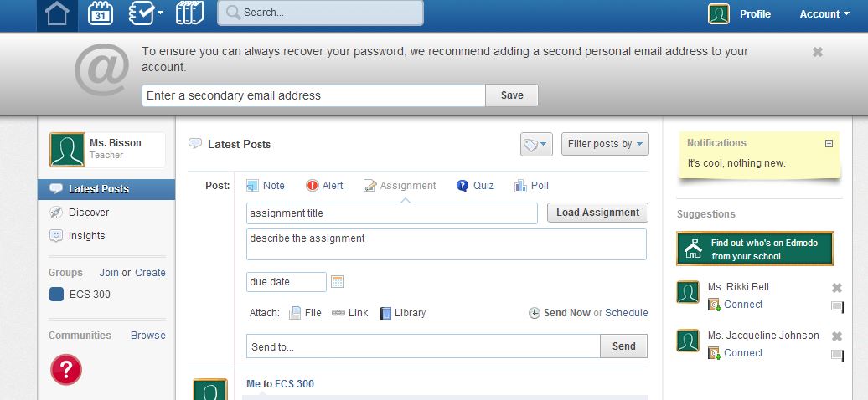The width and height of the screenshot is (868, 400).
Task: Open the progress checklist icon
Action: tap(145, 14)
